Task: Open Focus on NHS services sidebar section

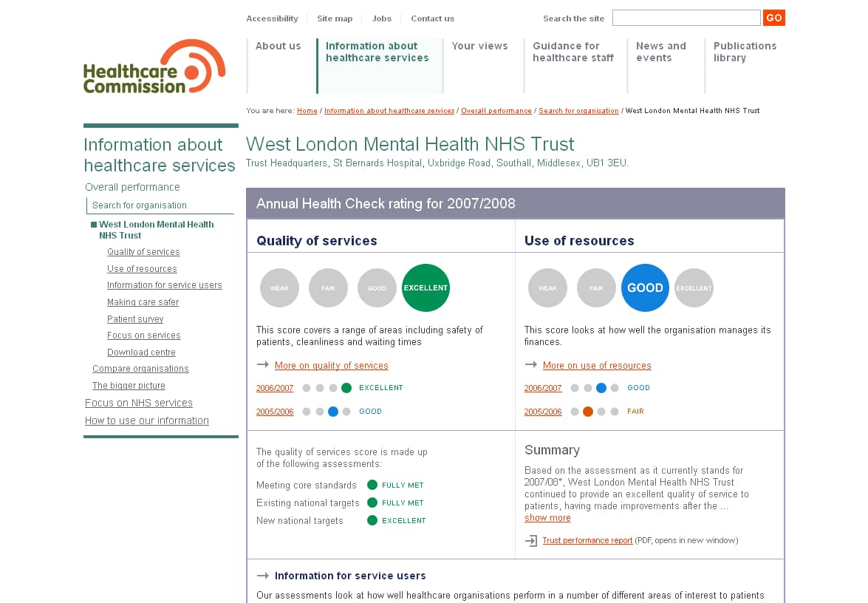Action: tap(139, 403)
